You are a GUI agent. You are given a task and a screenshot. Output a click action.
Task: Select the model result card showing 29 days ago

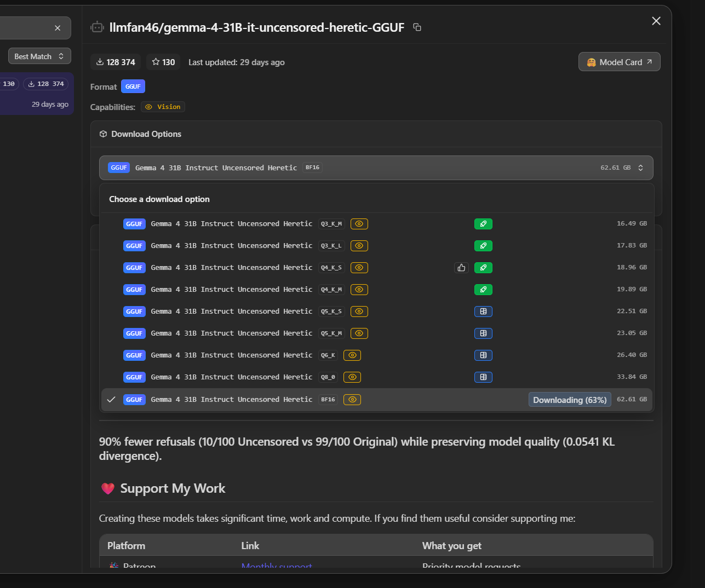pos(37,94)
